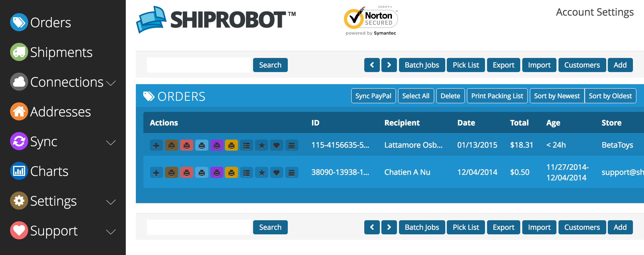Click the Addresses house icon

point(19,111)
